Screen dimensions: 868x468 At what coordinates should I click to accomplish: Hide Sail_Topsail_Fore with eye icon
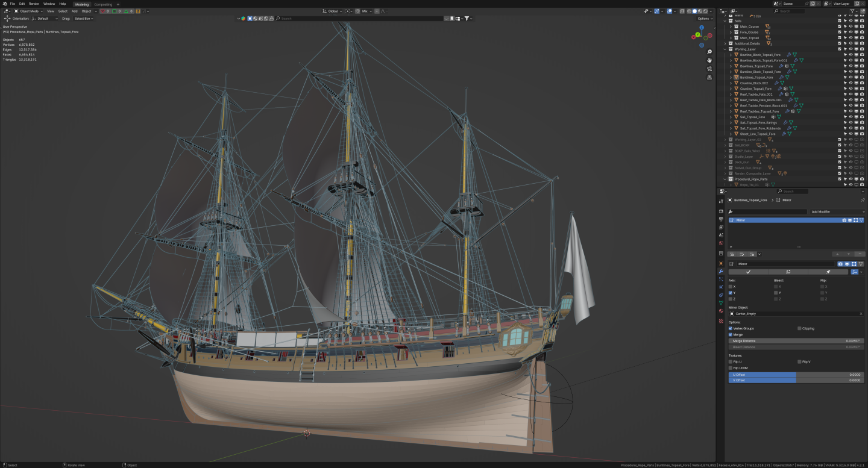851,117
